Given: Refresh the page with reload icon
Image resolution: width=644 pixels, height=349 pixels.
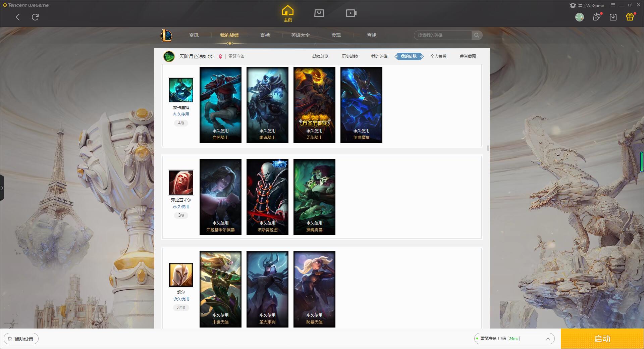Looking at the screenshot, I should point(35,17).
